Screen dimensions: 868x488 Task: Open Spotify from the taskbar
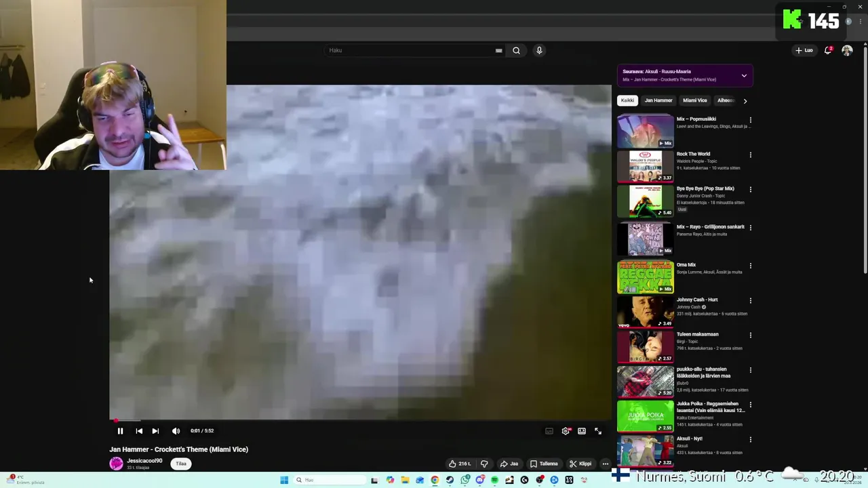[x=494, y=480]
